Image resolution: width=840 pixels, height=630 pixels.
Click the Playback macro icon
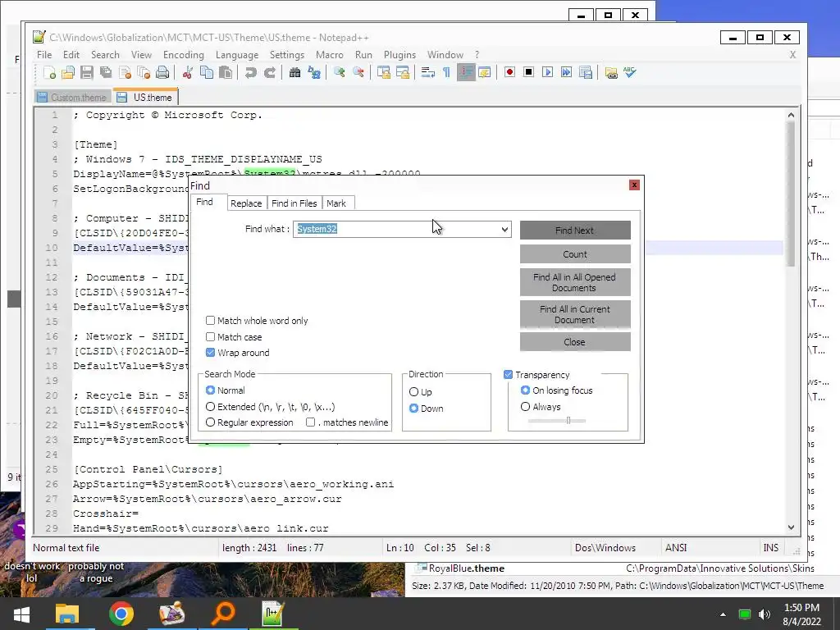point(547,72)
